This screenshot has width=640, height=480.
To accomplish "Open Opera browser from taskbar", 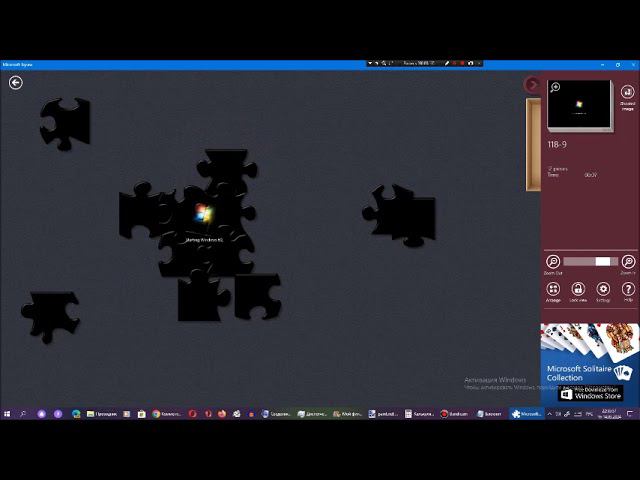I will point(193,414).
